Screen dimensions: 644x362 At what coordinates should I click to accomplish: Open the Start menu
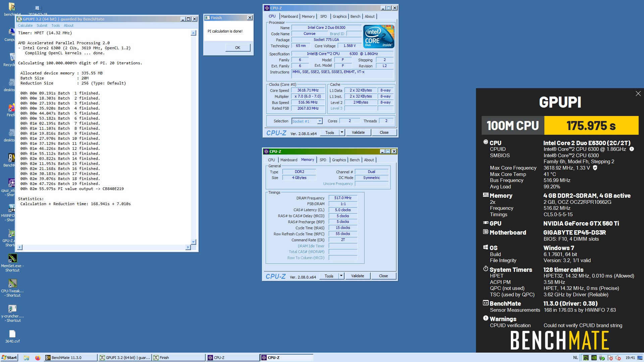9,358
